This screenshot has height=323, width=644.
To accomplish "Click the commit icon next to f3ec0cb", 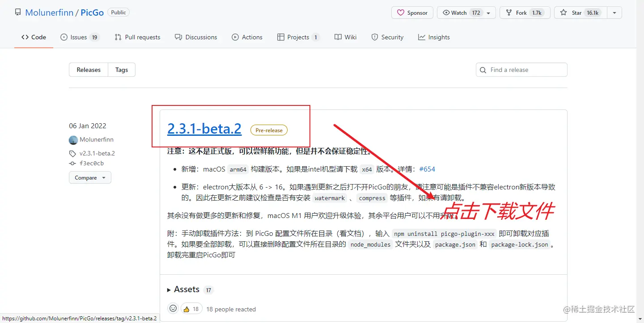I will [72, 164].
